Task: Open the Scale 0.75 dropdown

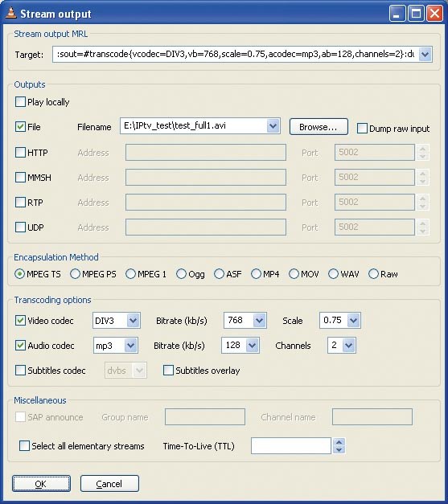Action: click(x=353, y=320)
